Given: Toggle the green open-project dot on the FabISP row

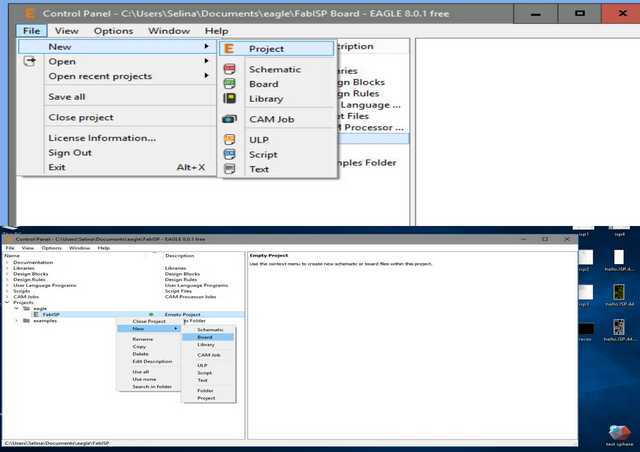Looking at the screenshot, I should 151,314.
